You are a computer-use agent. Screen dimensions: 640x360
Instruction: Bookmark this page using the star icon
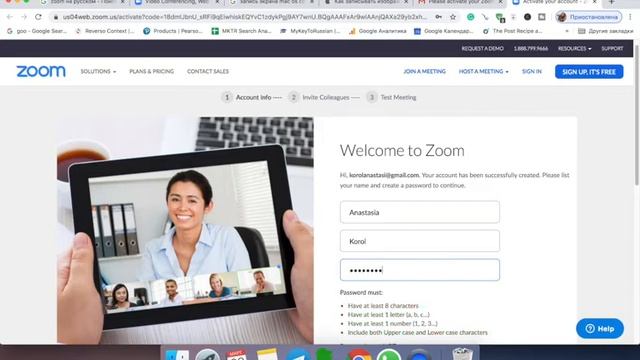pos(453,17)
